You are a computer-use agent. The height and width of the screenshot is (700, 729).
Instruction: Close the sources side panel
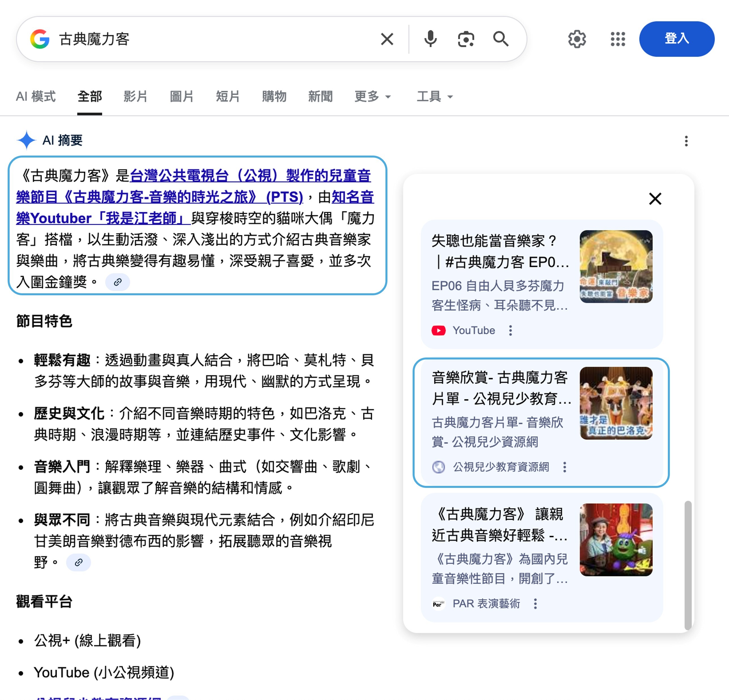pos(655,199)
